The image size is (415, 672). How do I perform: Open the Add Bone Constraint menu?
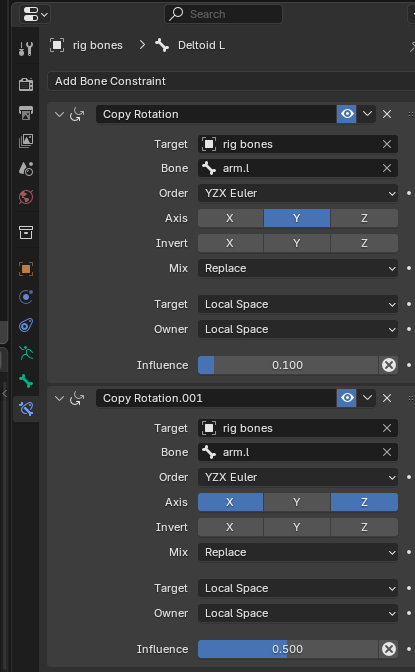pos(231,81)
